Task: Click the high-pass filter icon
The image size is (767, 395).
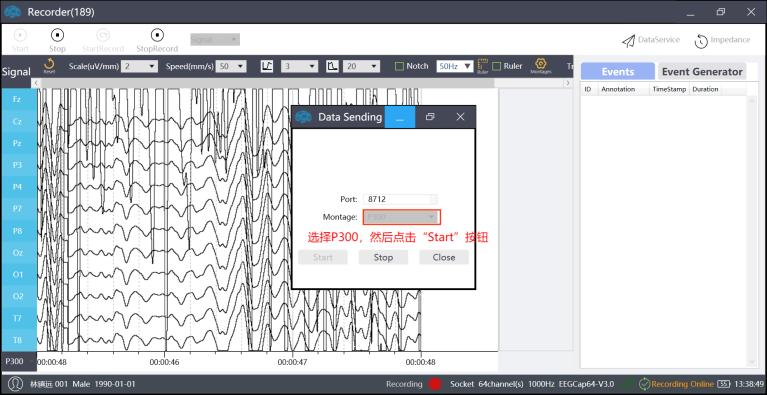Action: (x=267, y=66)
